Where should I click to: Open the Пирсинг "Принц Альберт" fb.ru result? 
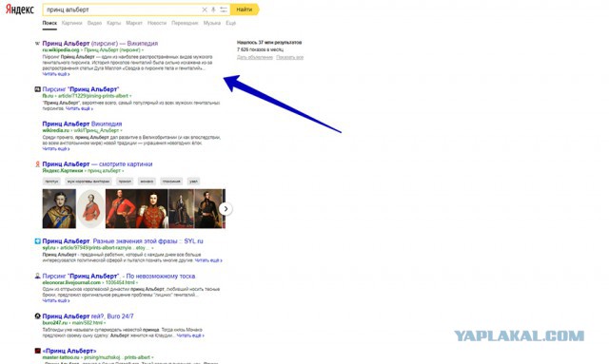(x=80, y=89)
